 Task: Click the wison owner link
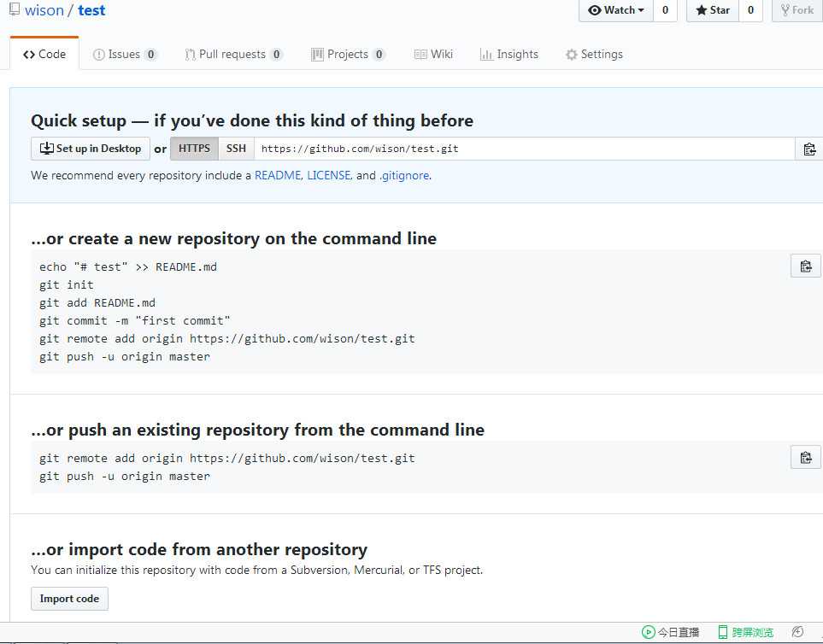click(x=44, y=10)
